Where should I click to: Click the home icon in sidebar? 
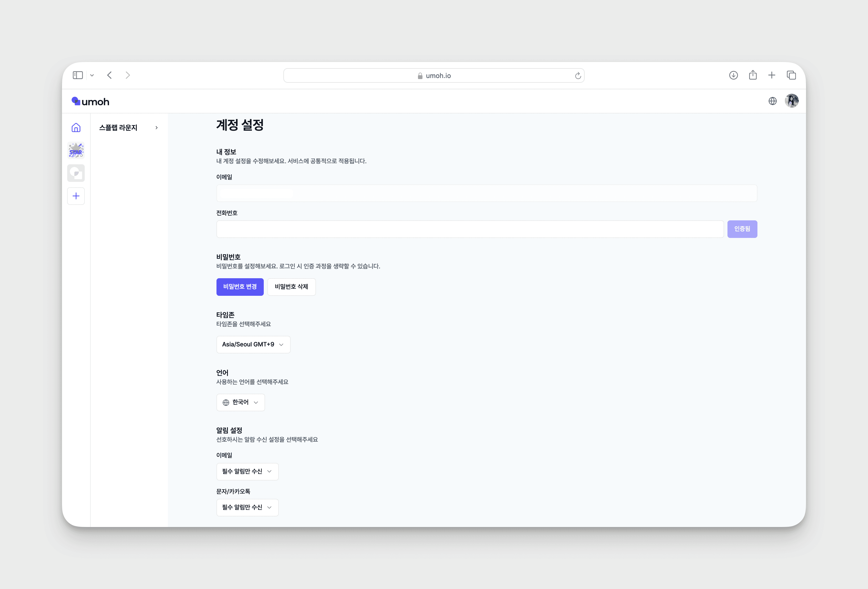pos(76,128)
